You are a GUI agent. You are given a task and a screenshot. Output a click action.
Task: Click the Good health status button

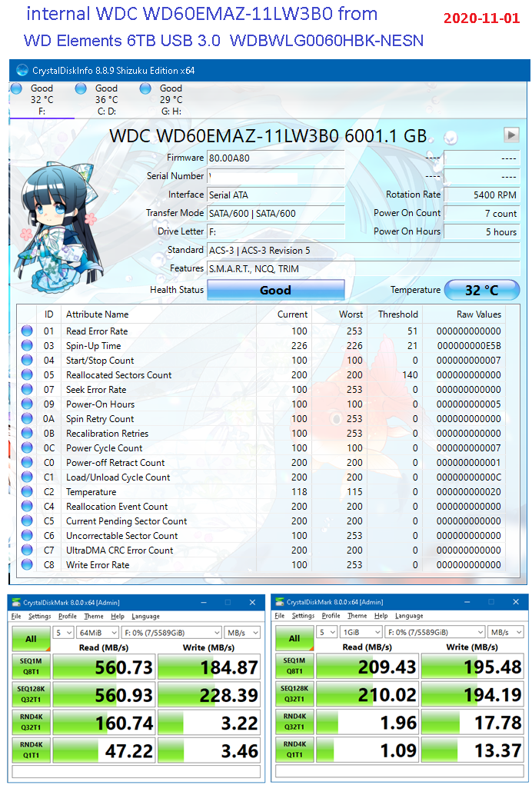tap(276, 290)
